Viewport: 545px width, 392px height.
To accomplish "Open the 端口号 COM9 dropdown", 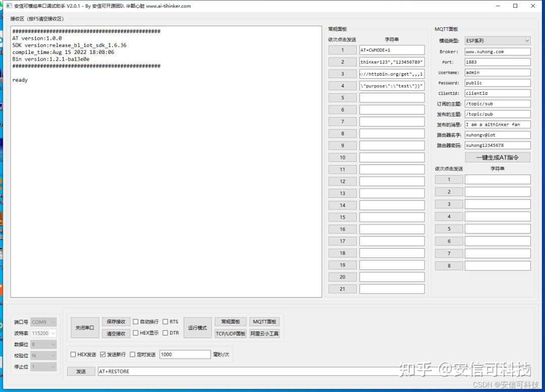I will pos(52,321).
